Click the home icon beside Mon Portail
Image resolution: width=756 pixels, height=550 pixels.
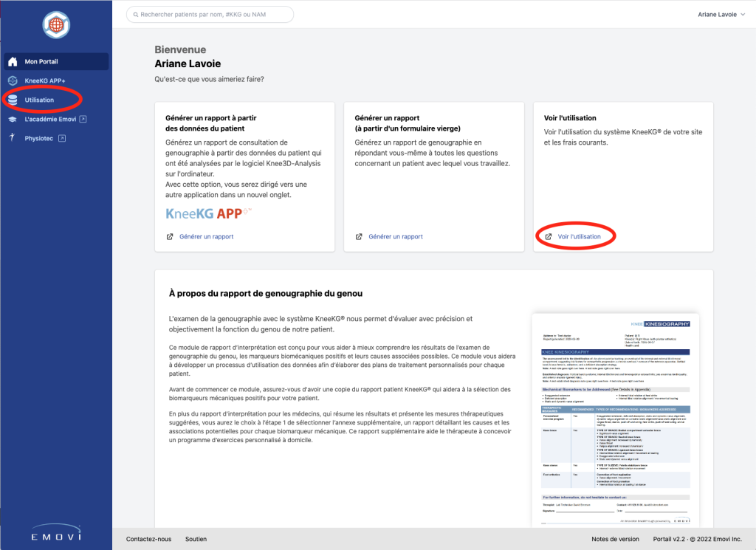[x=13, y=62]
